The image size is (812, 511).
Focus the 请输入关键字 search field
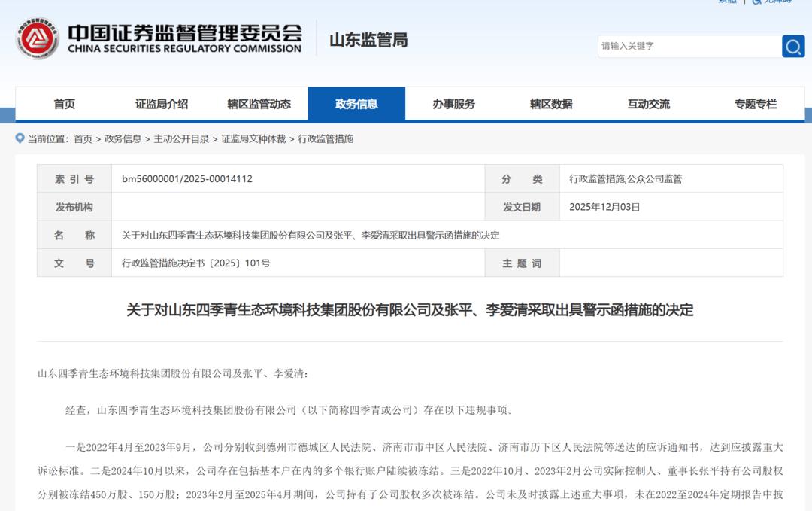689,47
